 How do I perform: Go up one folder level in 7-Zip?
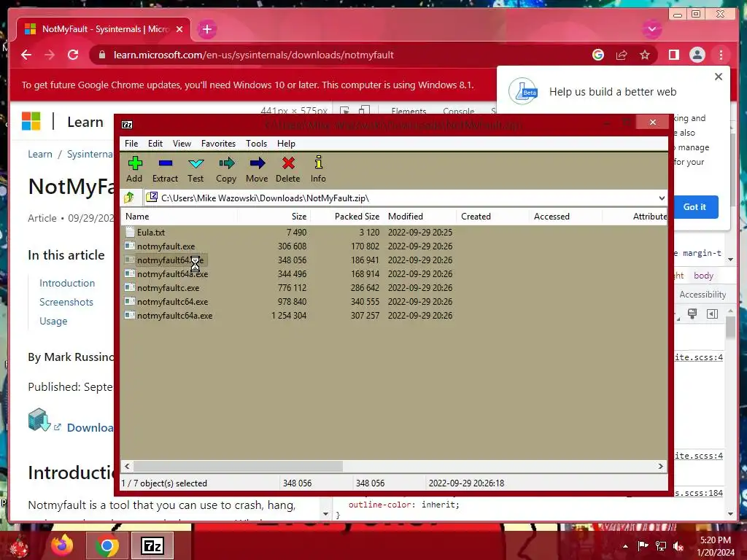(x=129, y=197)
